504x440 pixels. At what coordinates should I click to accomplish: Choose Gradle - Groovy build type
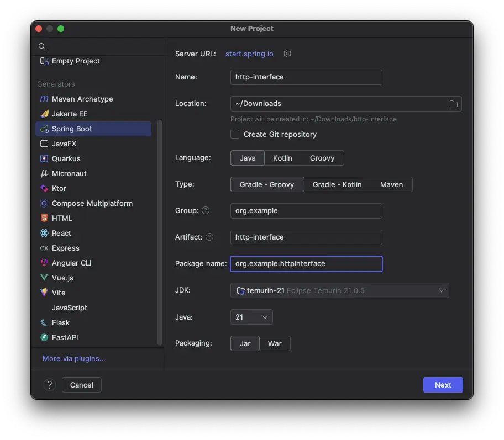267,185
